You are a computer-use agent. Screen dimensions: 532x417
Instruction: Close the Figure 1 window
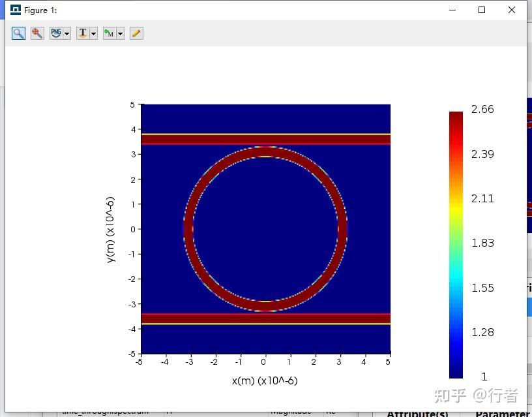pyautogui.click(x=512, y=10)
